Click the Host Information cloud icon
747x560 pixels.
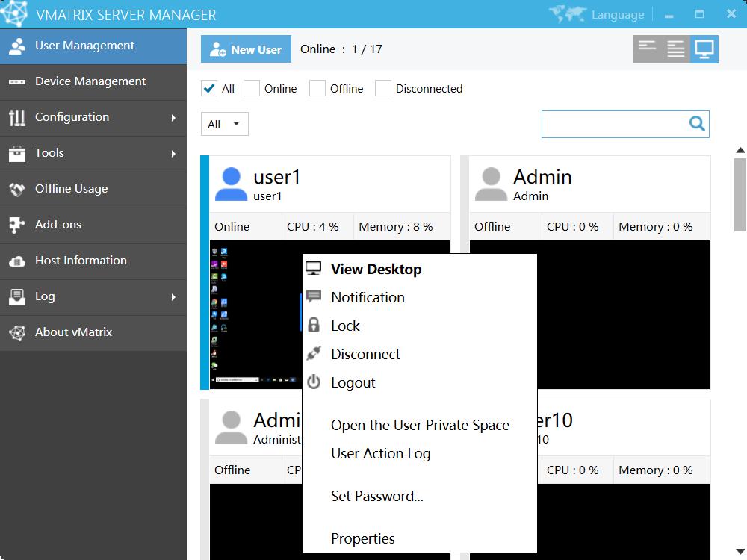pos(17,261)
